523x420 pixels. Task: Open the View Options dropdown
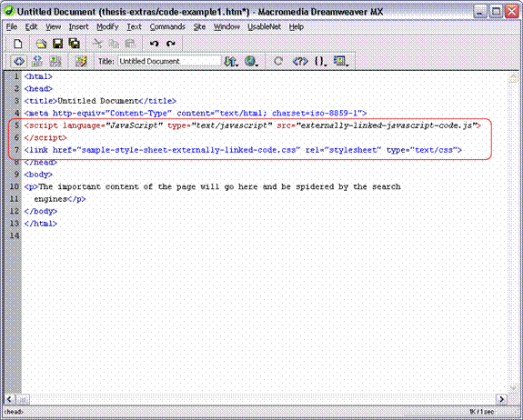(x=341, y=61)
